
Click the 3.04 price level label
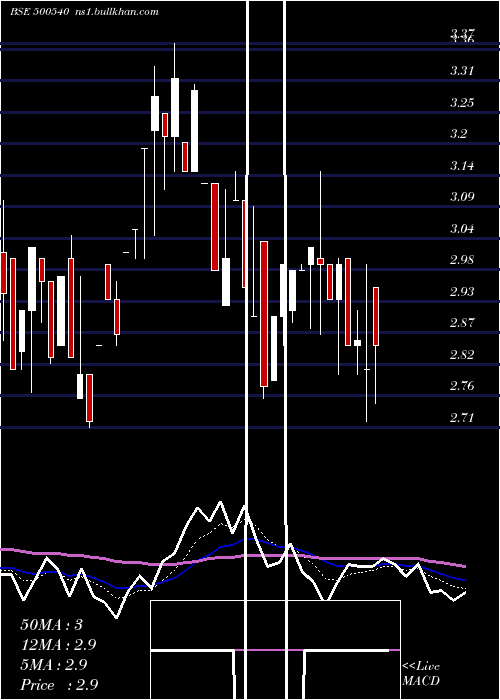[x=462, y=229]
